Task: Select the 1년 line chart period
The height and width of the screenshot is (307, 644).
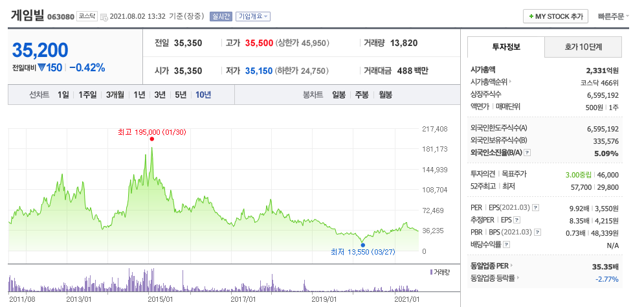Action: click(139, 95)
